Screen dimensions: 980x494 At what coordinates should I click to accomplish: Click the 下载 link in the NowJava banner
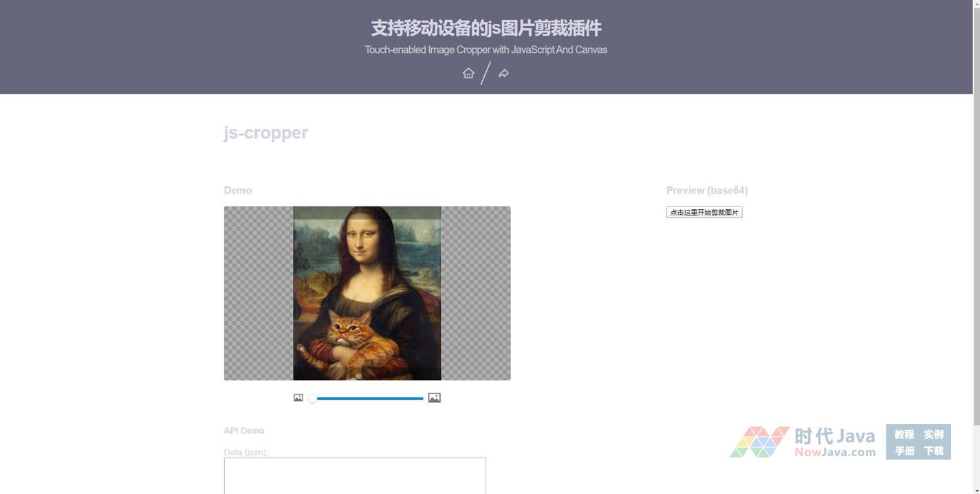coord(933,451)
